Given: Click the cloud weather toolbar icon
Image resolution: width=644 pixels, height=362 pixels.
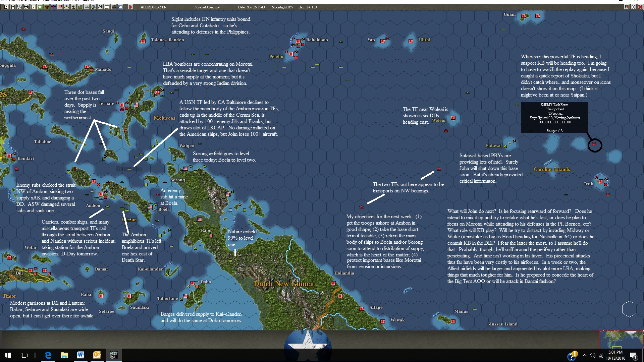Looking at the screenshot, I should click(120, 7).
